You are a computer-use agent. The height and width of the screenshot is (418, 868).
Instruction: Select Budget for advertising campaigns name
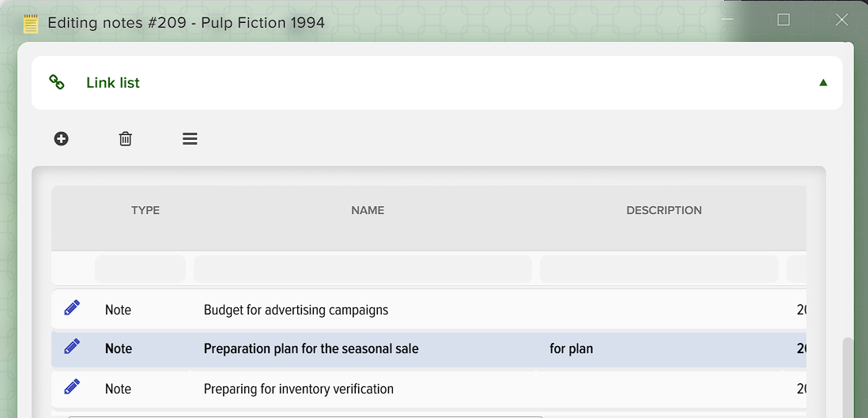click(x=296, y=310)
